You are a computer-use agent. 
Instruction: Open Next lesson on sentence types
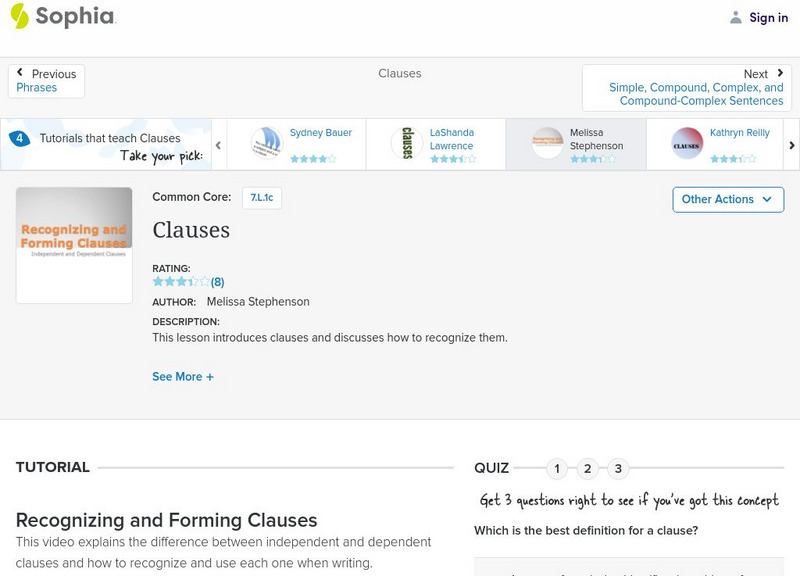(687, 88)
